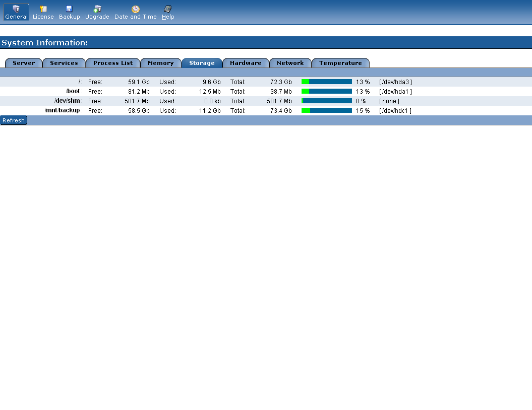Click the 15 % usage percentage
The height and width of the screenshot is (410, 532).
363,110
